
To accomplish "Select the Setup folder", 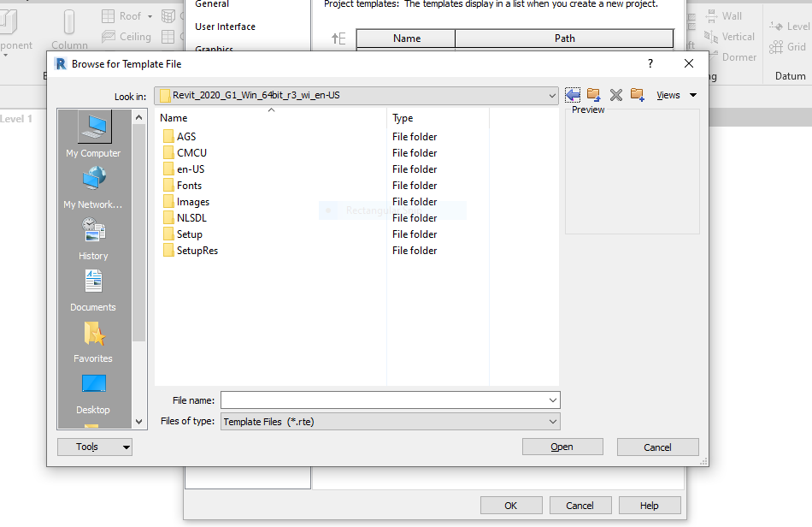I will pos(183,234).
